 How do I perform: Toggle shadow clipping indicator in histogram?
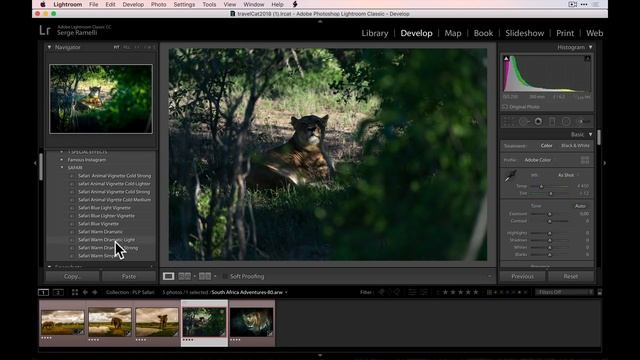[506, 59]
